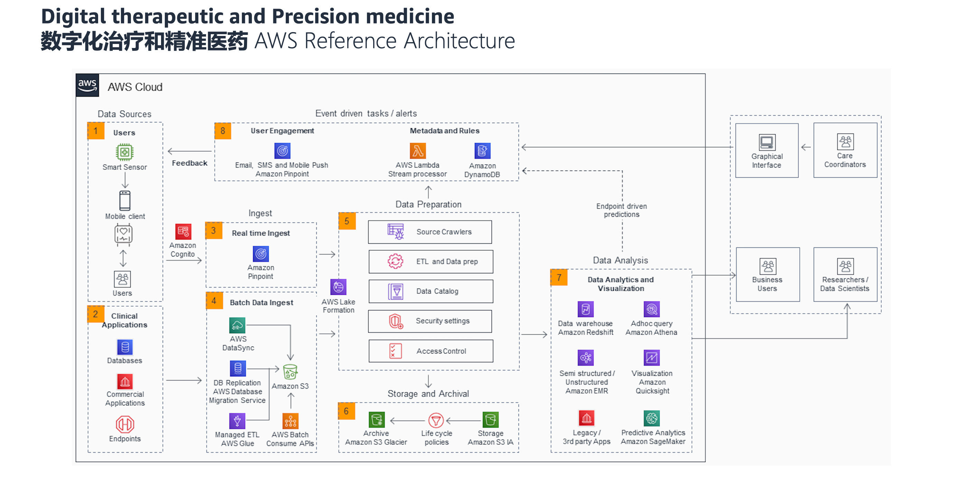Click the AWS DataSync icon
The height and width of the screenshot is (496, 980).
(237, 326)
